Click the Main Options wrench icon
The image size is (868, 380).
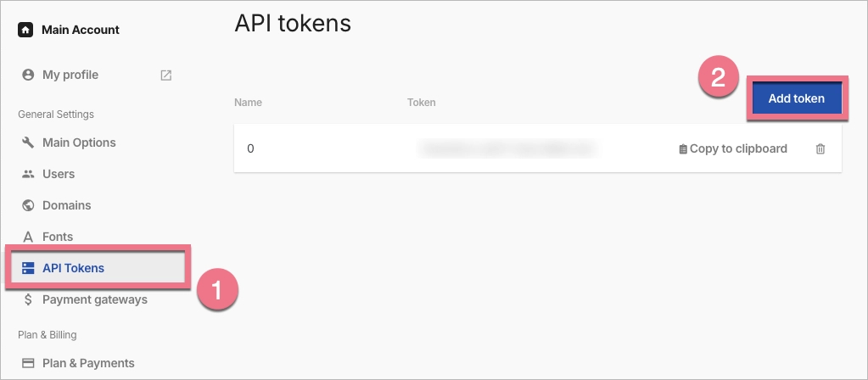[28, 142]
